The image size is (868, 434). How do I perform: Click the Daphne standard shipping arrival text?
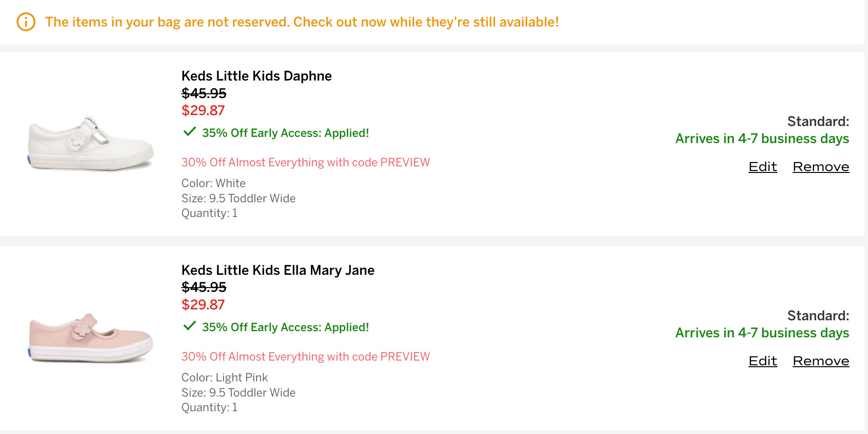pos(762,138)
